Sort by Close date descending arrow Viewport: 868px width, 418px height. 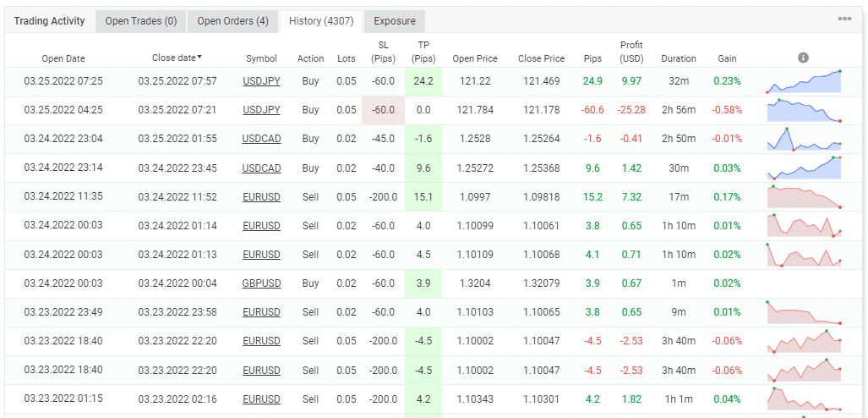[x=199, y=57]
